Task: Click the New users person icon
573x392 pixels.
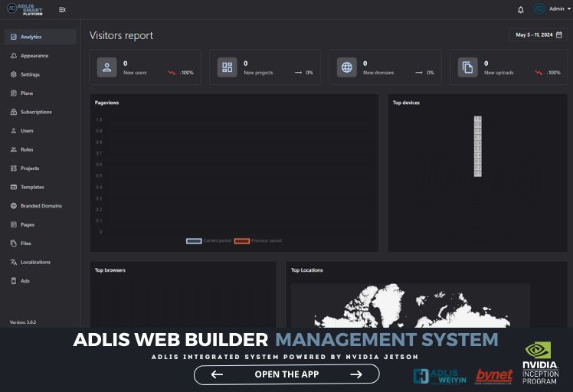Action: pos(107,67)
